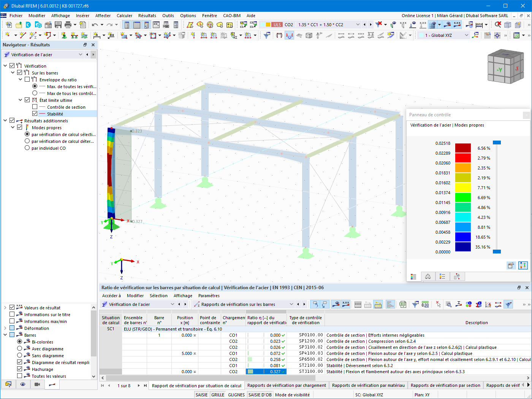This screenshot has height=399, width=532.
Task: Click the frame section icon in second toolbar
Action: pos(279,35)
